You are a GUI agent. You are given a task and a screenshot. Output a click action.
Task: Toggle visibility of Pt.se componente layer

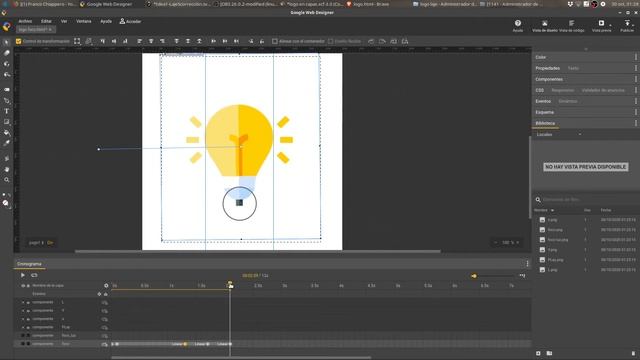point(23,327)
